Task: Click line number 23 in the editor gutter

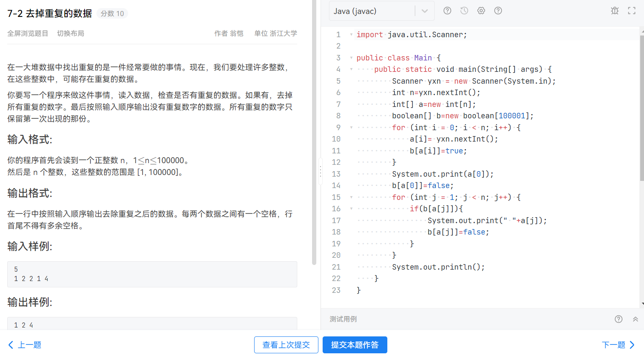Action: [x=336, y=290]
